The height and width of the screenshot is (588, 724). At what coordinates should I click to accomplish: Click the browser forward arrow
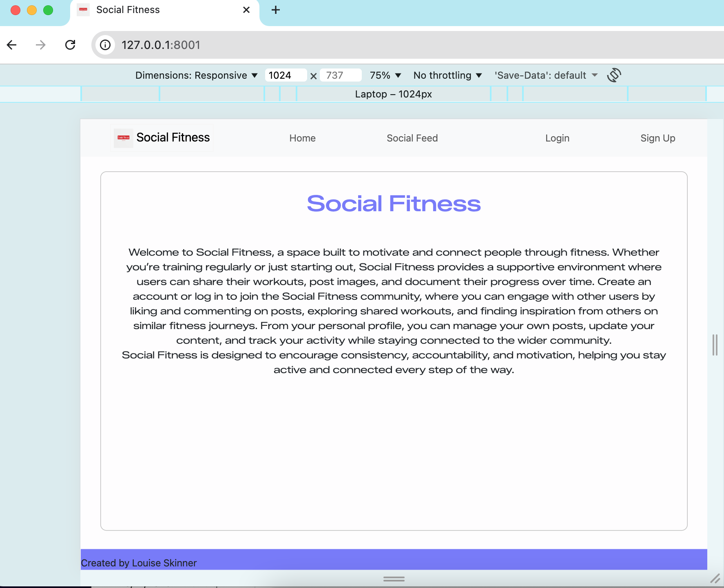point(40,45)
